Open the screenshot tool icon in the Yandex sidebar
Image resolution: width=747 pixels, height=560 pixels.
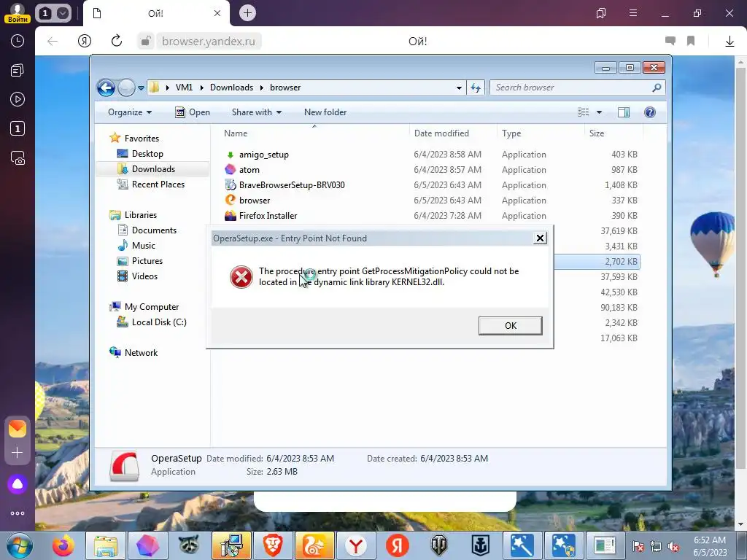pyautogui.click(x=18, y=158)
